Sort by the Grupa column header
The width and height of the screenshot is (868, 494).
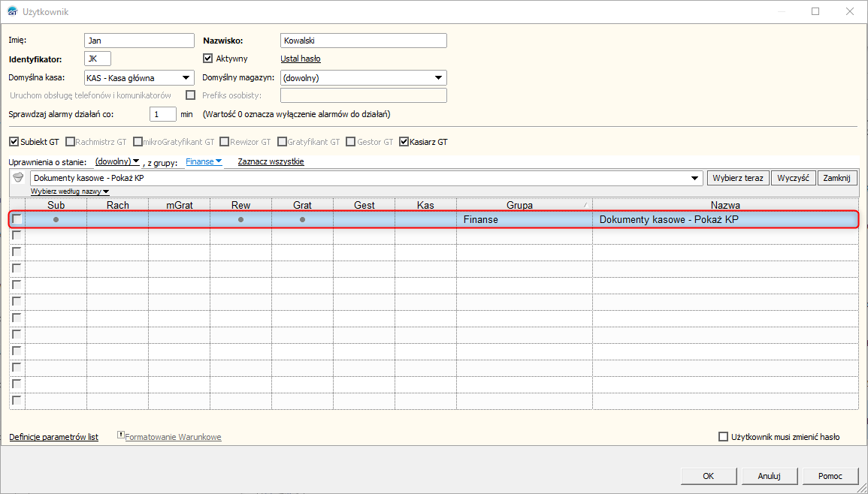coord(519,205)
